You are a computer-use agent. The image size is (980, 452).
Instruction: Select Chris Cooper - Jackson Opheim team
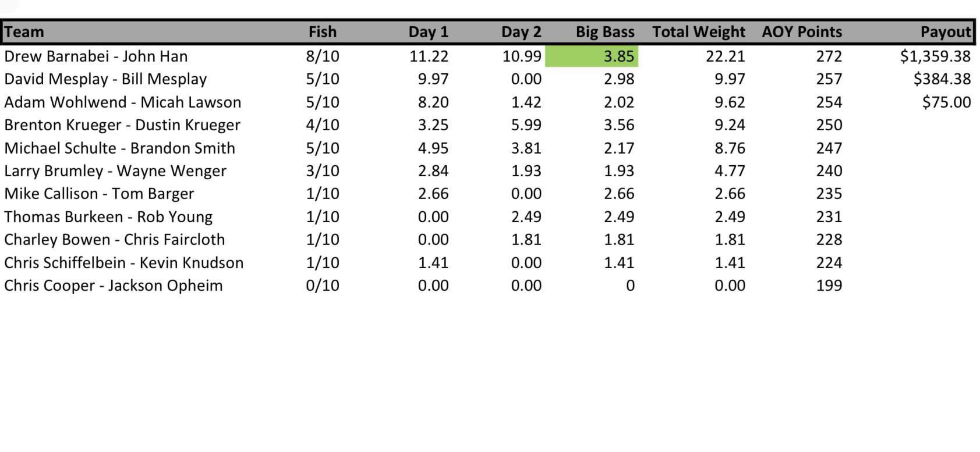click(114, 286)
